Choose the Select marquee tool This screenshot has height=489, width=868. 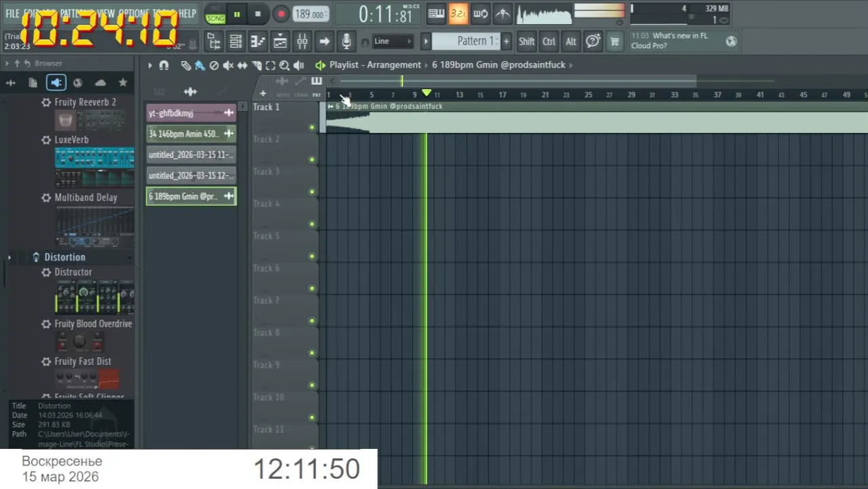click(270, 65)
